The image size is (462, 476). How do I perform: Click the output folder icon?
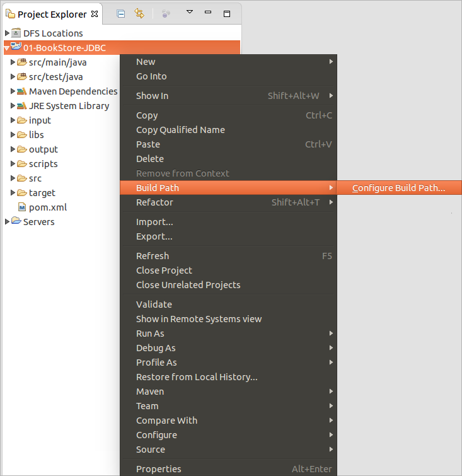[x=22, y=149]
